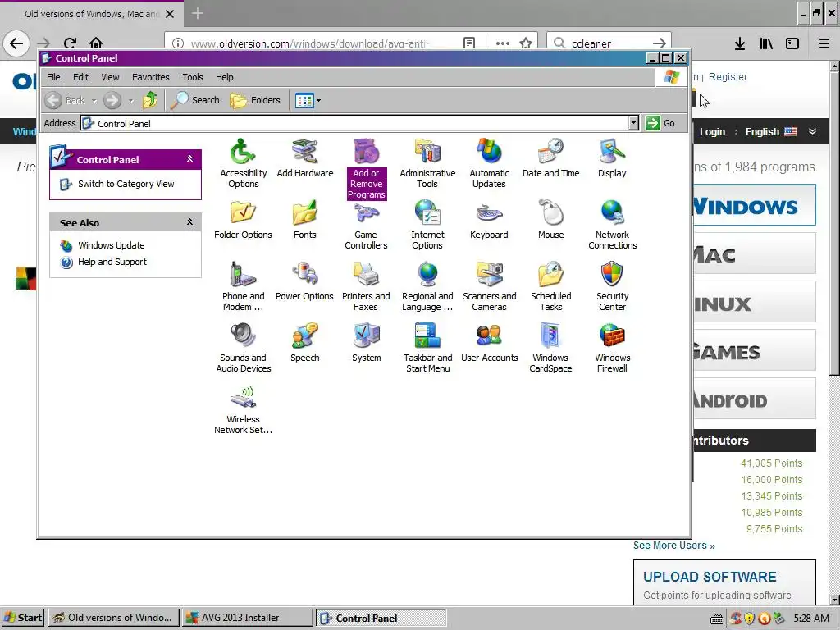Collapse the See Also section
Viewport: 840px width, 630px height.
(x=189, y=221)
